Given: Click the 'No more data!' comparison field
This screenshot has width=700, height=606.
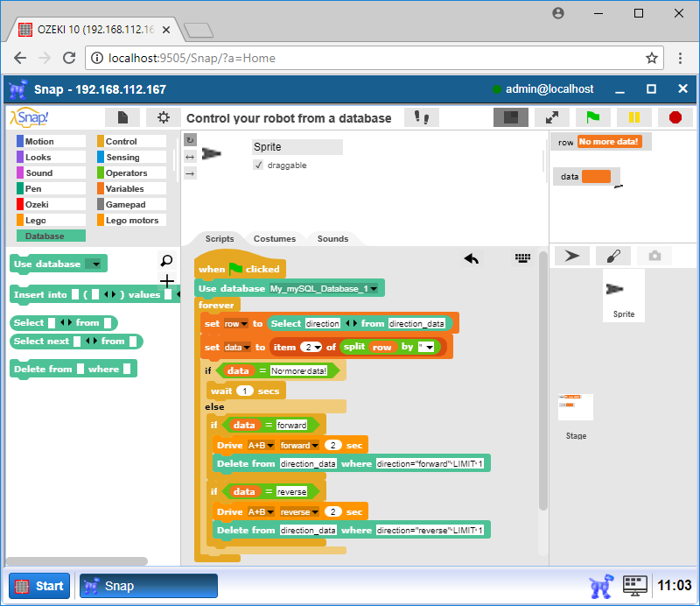Looking at the screenshot, I should point(298,371).
